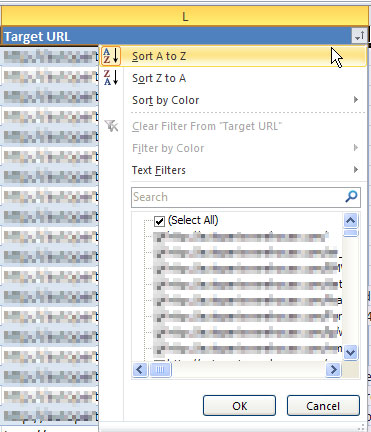Open the Target URL filter dropdown button
This screenshot has height=432, width=371.
tap(359, 36)
